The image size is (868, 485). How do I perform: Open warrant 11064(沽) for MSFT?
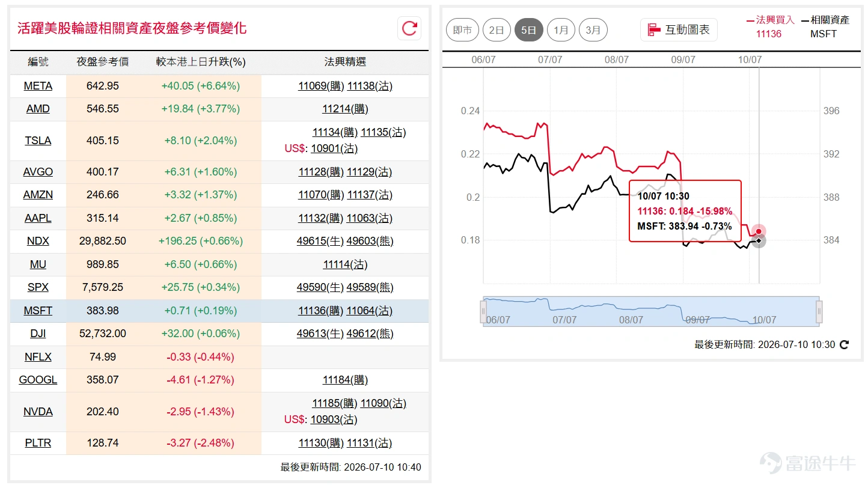pyautogui.click(x=370, y=311)
